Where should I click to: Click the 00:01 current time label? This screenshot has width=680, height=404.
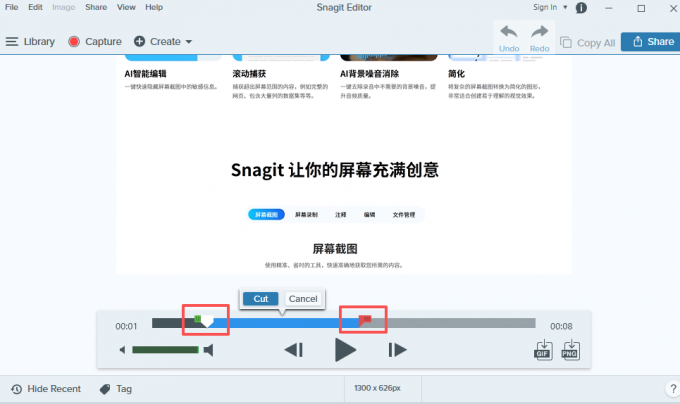(x=126, y=326)
